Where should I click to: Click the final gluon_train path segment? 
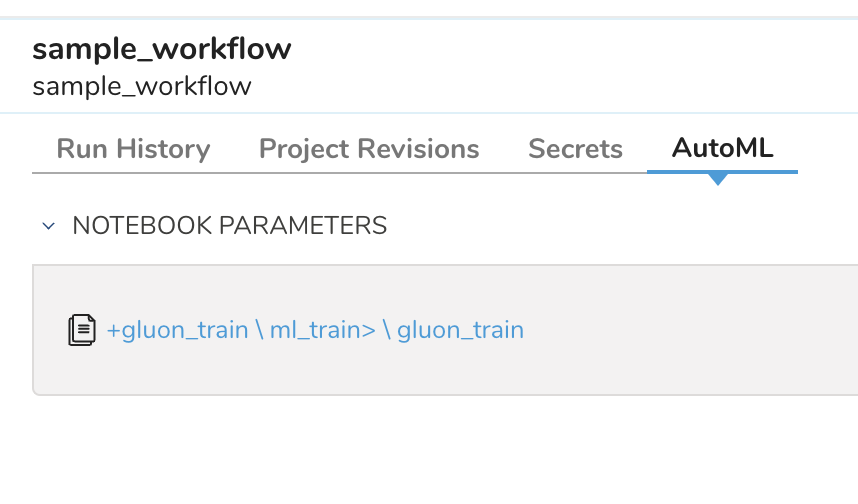click(x=460, y=330)
